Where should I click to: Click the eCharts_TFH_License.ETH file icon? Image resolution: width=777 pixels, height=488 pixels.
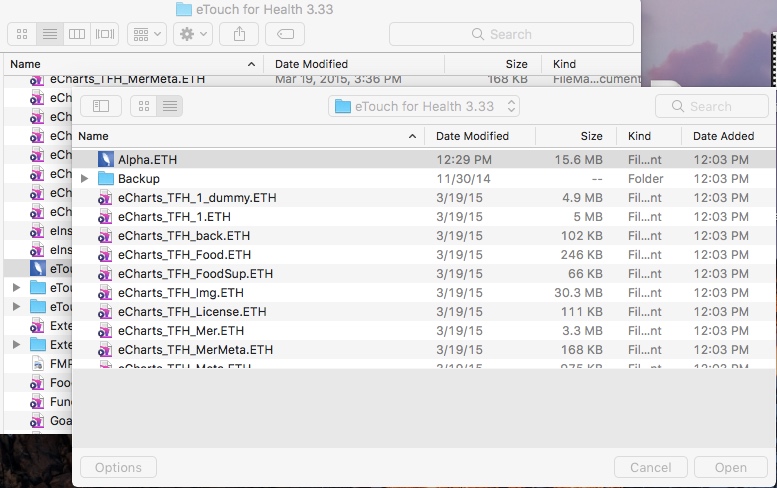[105, 312]
